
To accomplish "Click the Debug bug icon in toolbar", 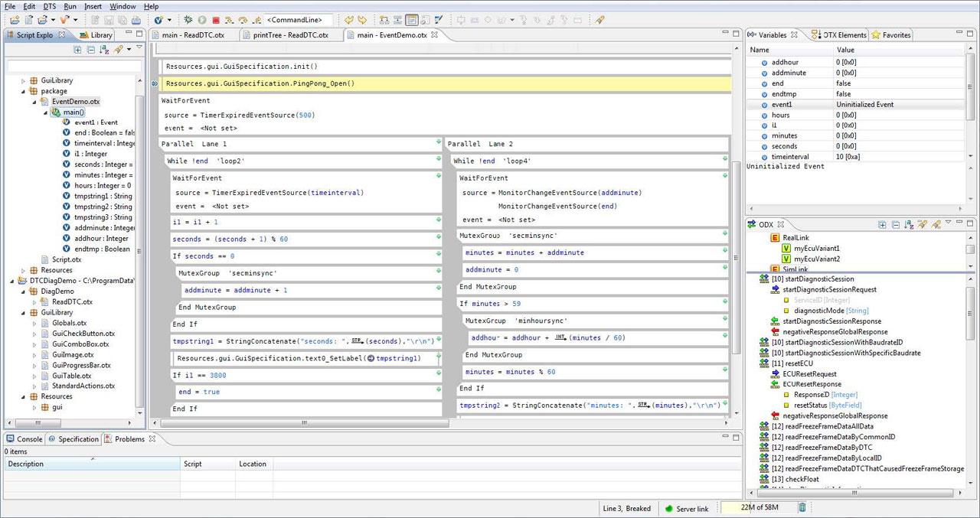I will tap(188, 19).
